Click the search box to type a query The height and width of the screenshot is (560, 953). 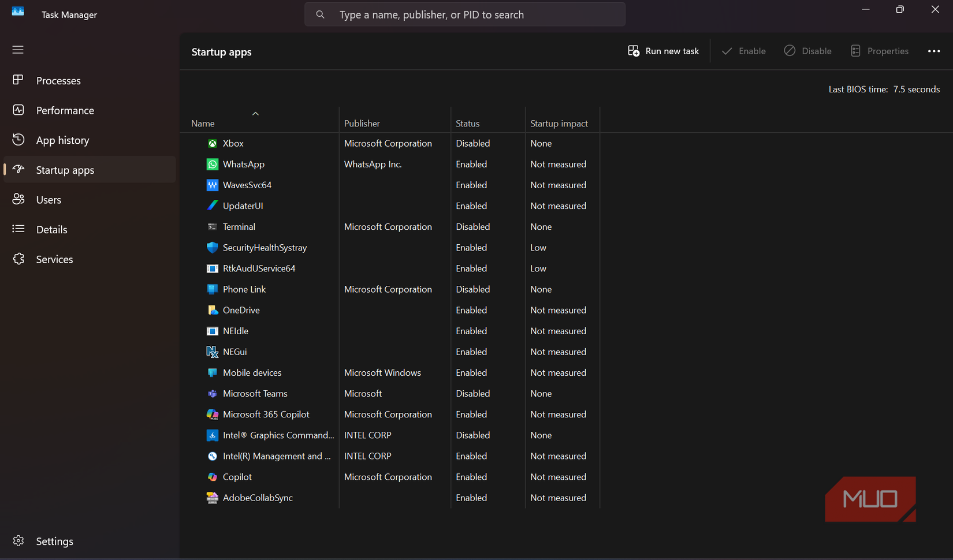tap(465, 14)
